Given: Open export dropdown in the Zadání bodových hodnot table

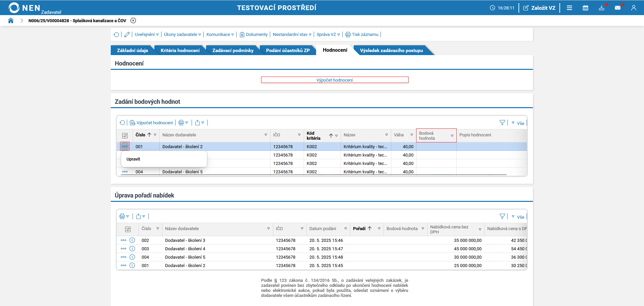Looking at the screenshot, I should pos(199,123).
